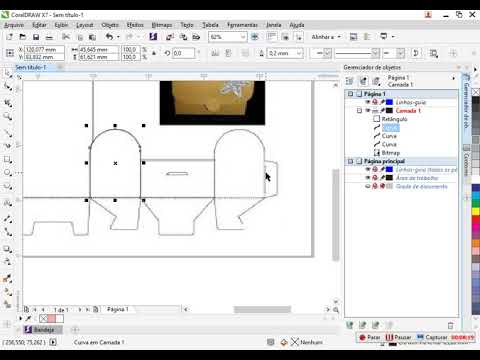Click the Copy icon in toolbar

click(x=80, y=37)
